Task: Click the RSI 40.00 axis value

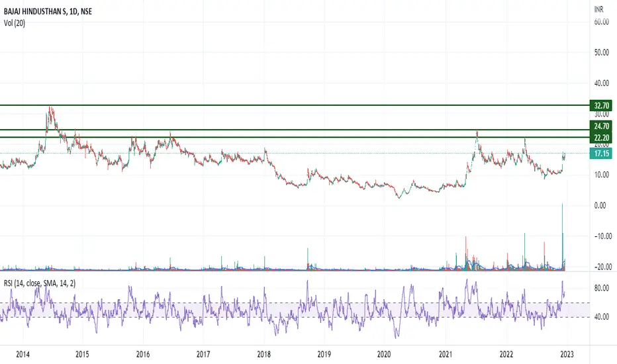Action: (601, 317)
